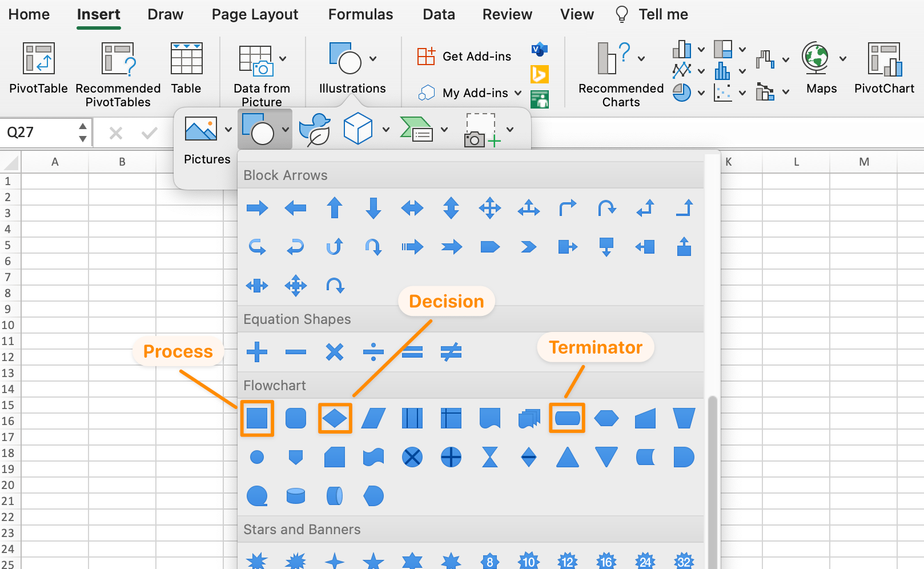Viewport: 924px width, 569px height.
Task: Click the shapes gallery vertical scrollbar
Action: click(712, 480)
